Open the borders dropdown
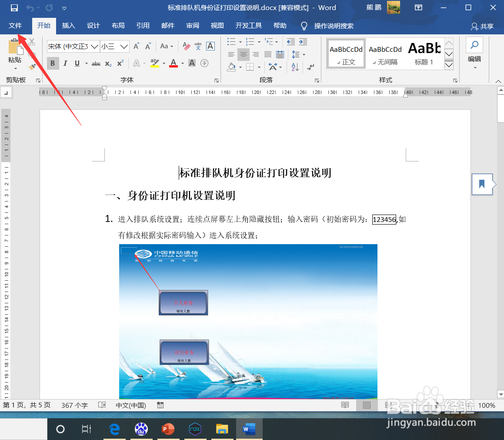The height and width of the screenshot is (440, 504). (259, 67)
